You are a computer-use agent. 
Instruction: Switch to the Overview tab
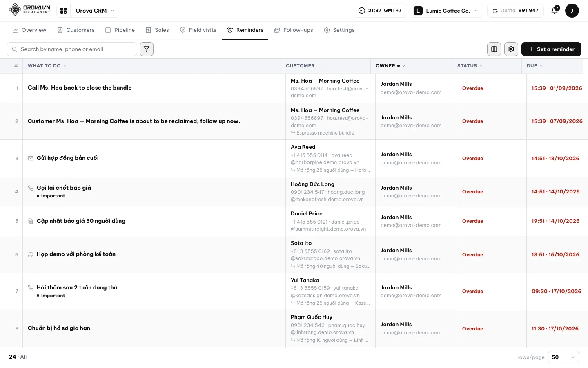click(29, 30)
